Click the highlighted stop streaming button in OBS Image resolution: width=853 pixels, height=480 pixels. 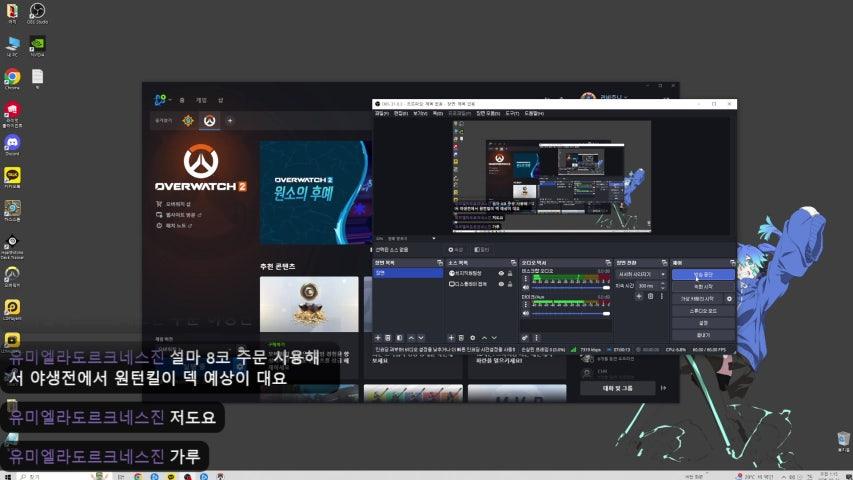click(x=703, y=275)
